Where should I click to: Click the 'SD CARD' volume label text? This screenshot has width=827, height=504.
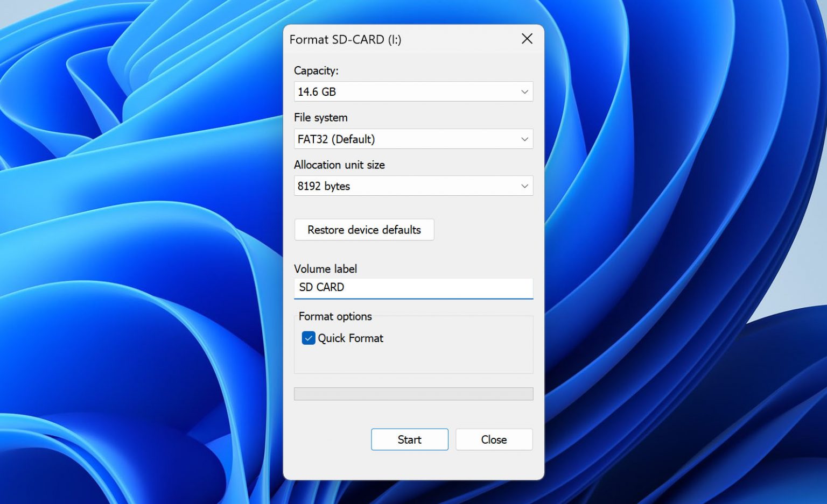click(322, 287)
